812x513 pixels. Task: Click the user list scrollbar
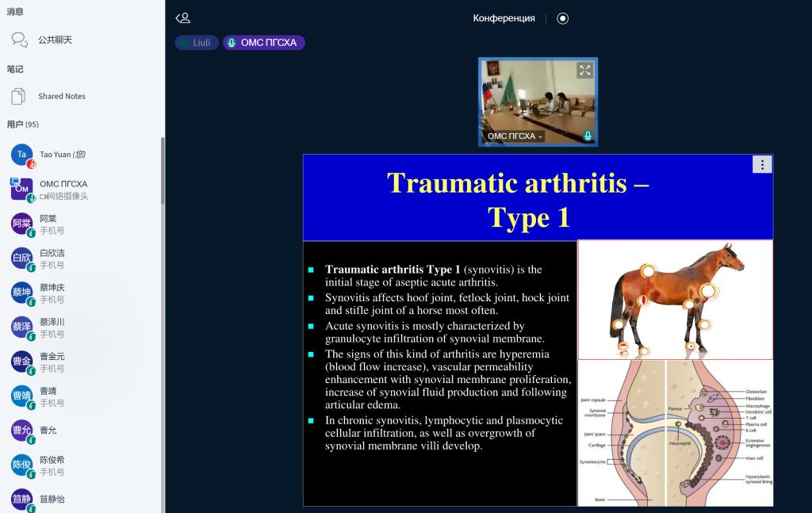(x=163, y=317)
